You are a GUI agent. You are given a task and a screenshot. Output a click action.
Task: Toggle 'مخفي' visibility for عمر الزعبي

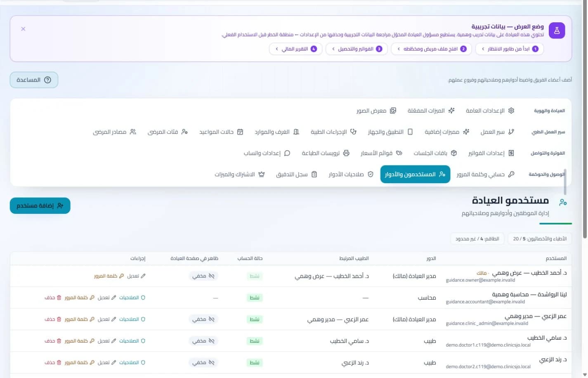click(203, 319)
